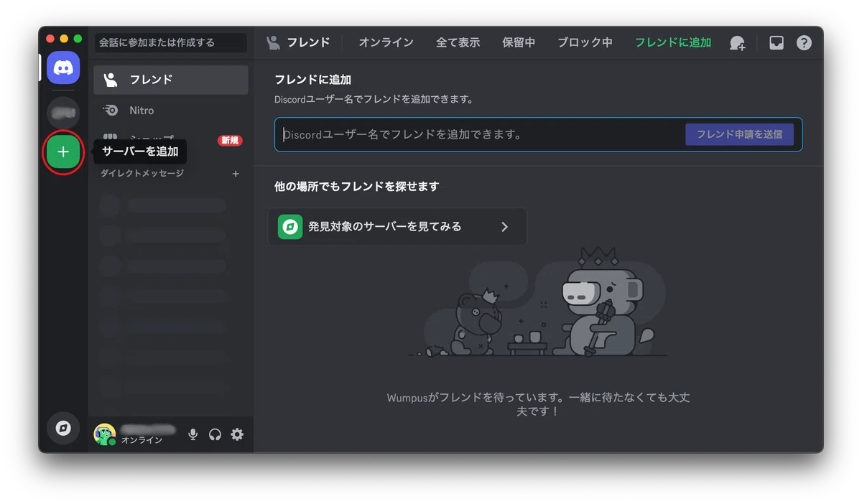Click the フレンド申請を送信 button

tap(739, 134)
